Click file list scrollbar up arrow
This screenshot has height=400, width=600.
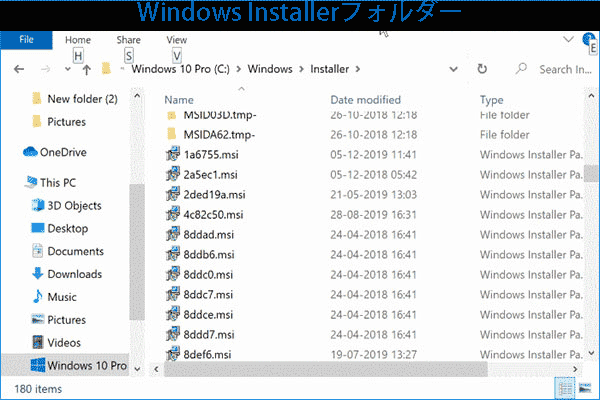592,95
